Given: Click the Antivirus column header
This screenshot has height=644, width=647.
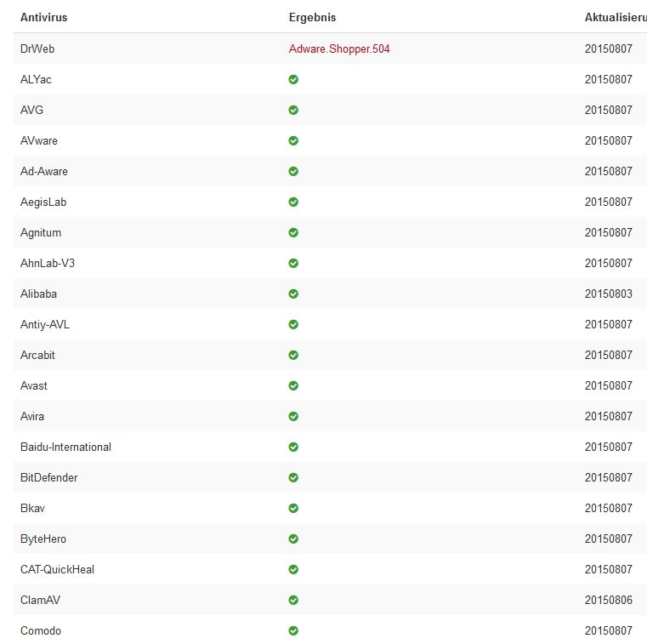Looking at the screenshot, I should (x=44, y=17).
